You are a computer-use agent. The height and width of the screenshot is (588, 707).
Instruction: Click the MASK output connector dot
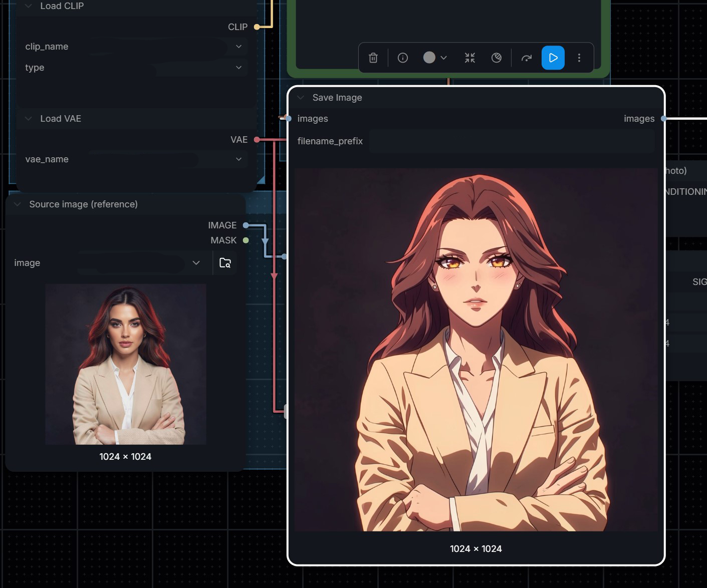click(246, 240)
